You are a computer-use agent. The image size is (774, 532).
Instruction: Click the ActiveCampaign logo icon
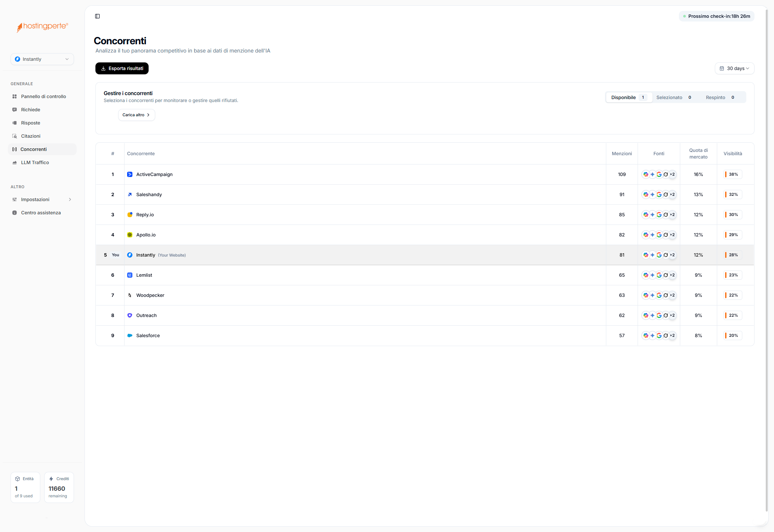130,174
